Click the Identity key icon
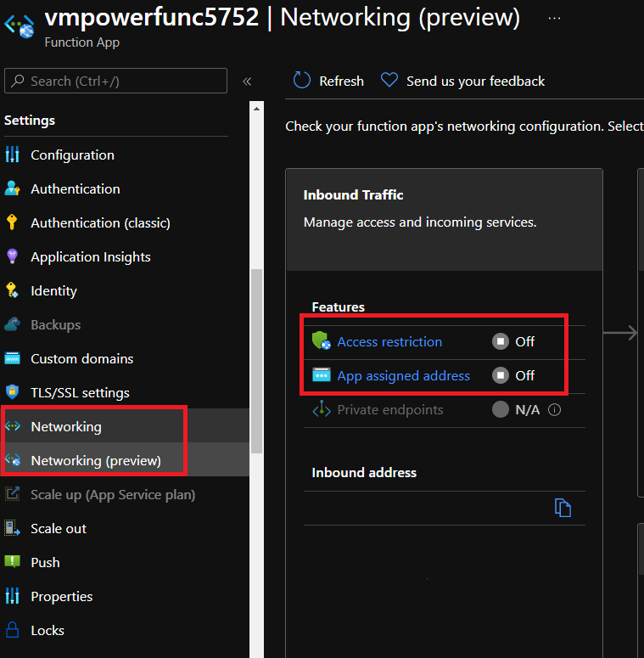 click(x=12, y=290)
